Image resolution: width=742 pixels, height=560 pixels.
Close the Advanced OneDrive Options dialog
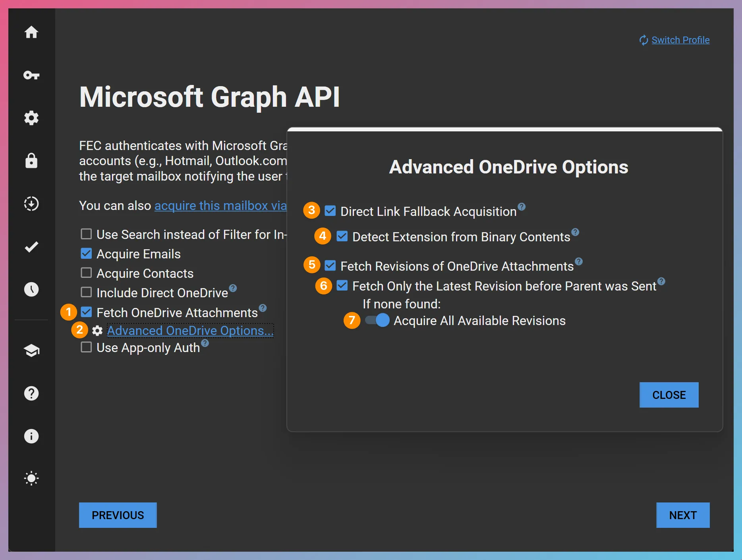(x=669, y=395)
